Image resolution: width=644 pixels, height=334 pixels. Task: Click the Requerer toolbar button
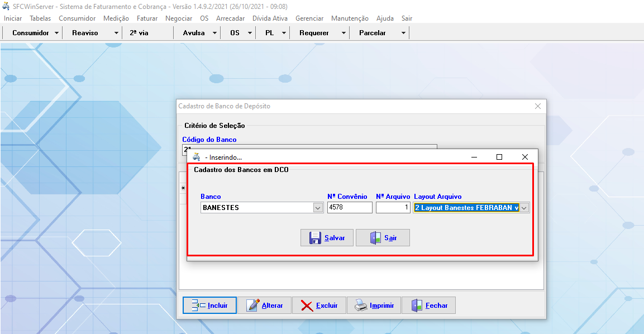314,33
